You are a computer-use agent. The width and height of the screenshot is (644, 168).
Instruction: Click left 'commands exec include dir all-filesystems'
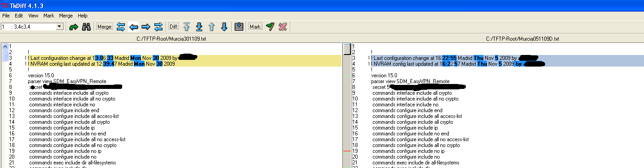point(73,163)
